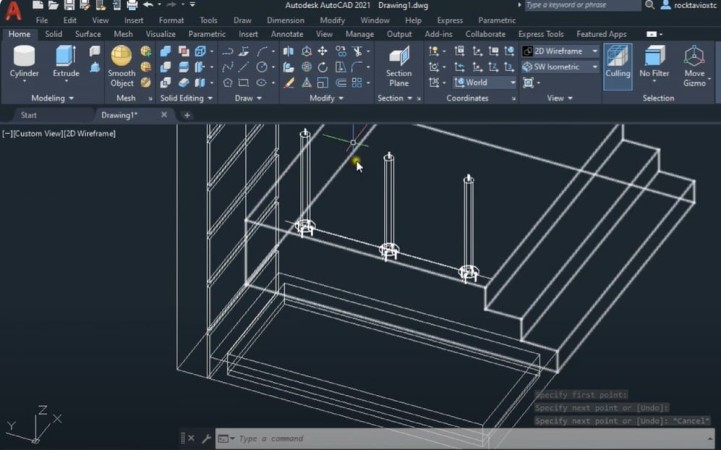The width and height of the screenshot is (721, 450).
Task: Select the Array tool in the Modify panel
Action: point(357,83)
